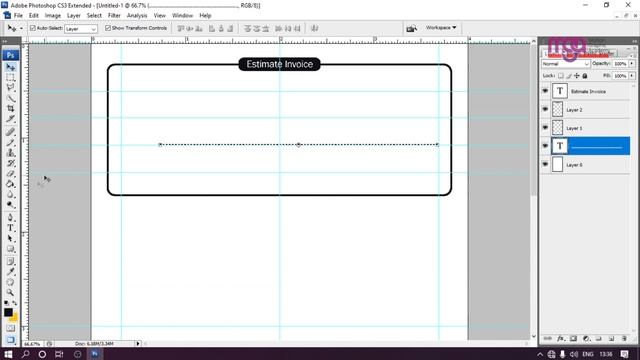Select the Lasso tool
Screen dimensions: 640x360
(11, 88)
